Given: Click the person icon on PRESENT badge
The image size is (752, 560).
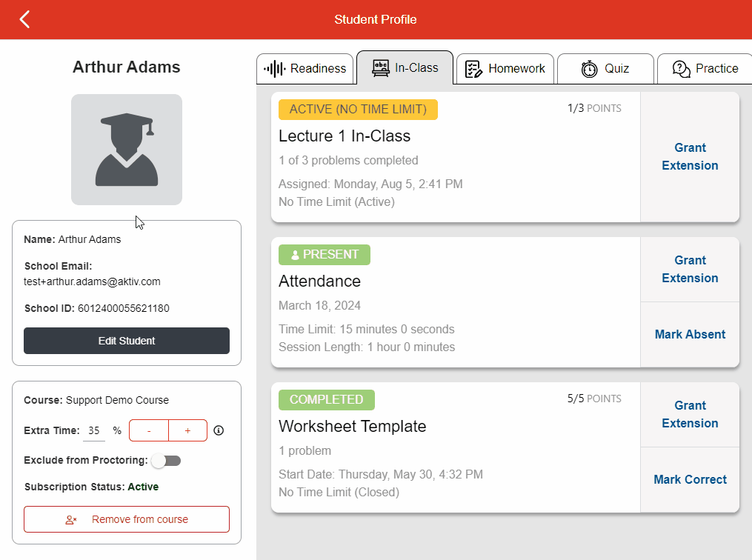Looking at the screenshot, I should point(295,255).
